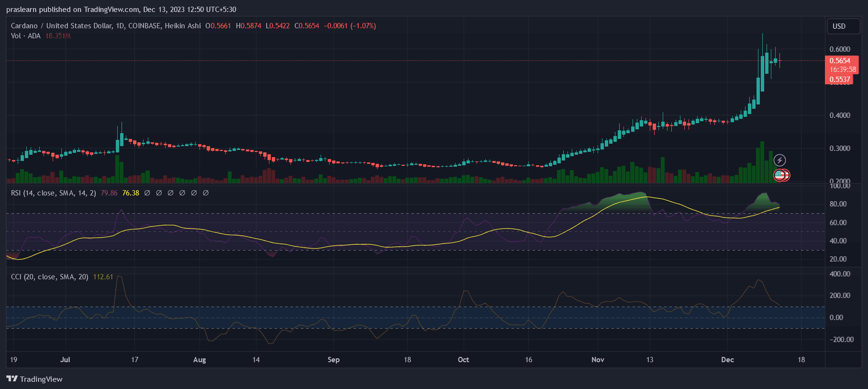The height and width of the screenshot is (389, 868).
Task: Click the 79.86 RSI value in legend
Action: 109,193
